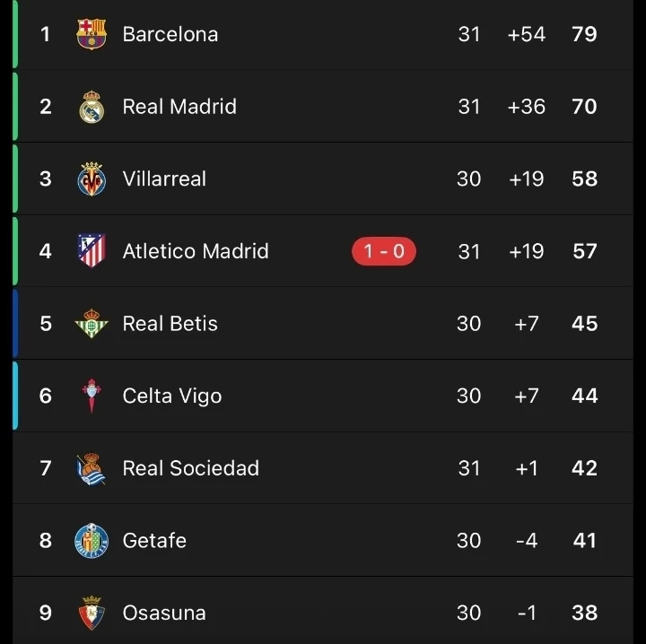646x644 pixels.
Task: Open the Real Madrid team page
Action: (179, 107)
